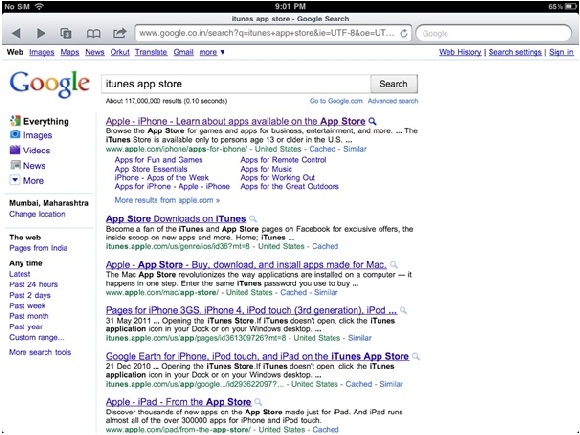The width and height of the screenshot is (580, 435).
Task: Click 'More results from apple.com' link
Action: [167, 200]
